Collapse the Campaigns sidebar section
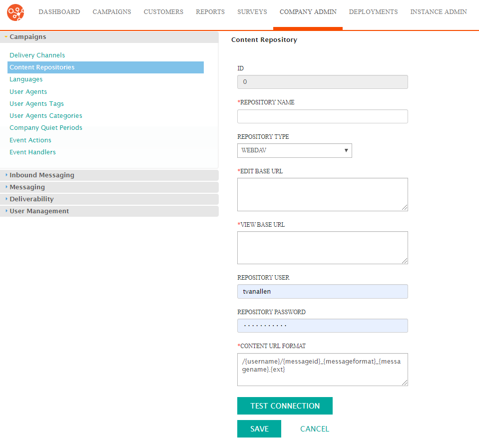Viewport: 479px width, 448px height. (x=109, y=37)
